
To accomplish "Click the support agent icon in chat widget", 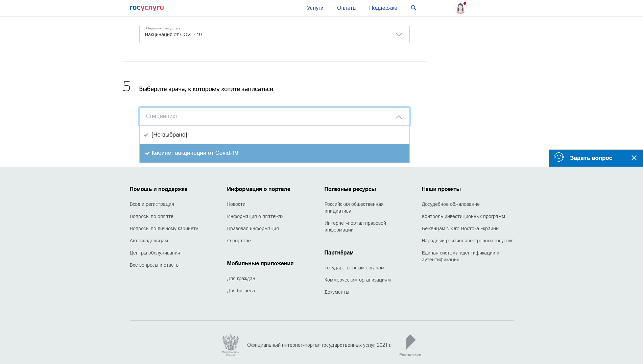I will pos(559,157).
